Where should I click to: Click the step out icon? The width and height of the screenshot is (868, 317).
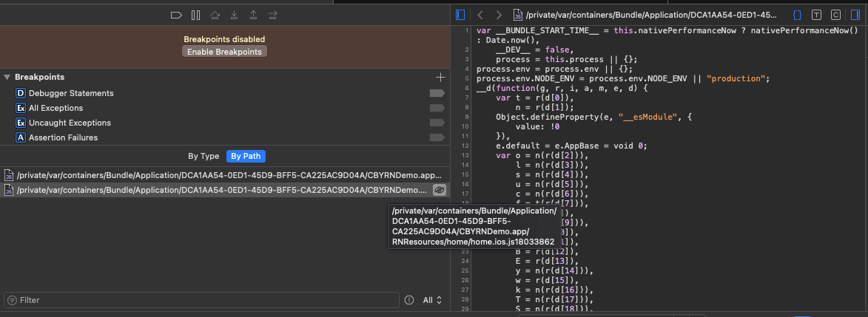pos(254,15)
